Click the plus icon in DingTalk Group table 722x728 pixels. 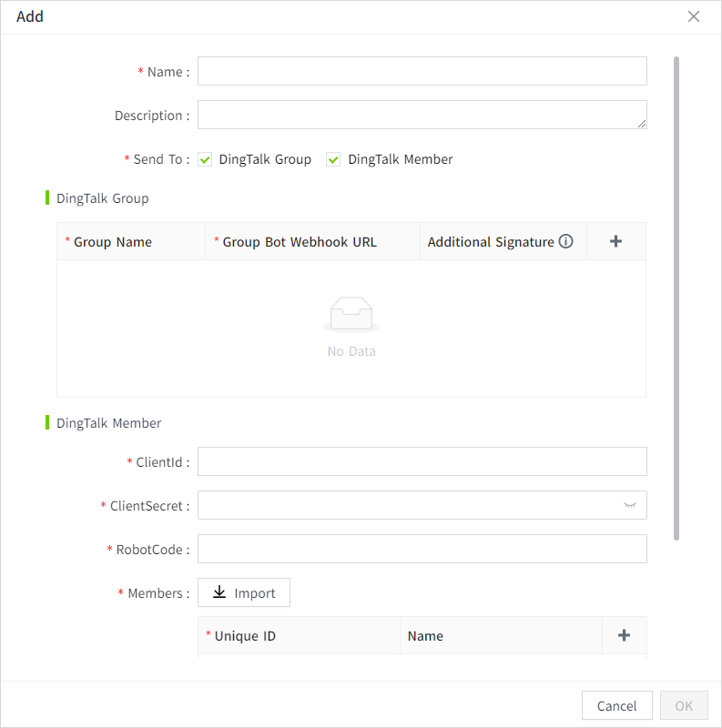615,241
